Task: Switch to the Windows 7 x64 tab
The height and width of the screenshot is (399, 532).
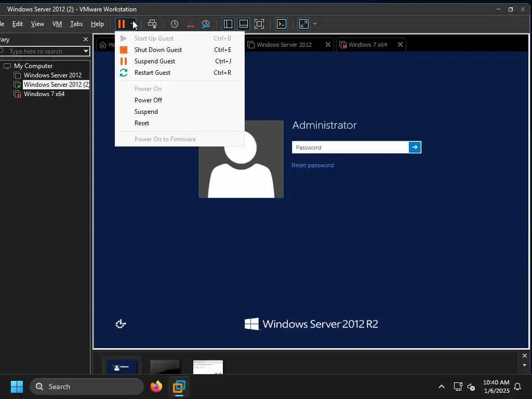Action: coord(368,45)
